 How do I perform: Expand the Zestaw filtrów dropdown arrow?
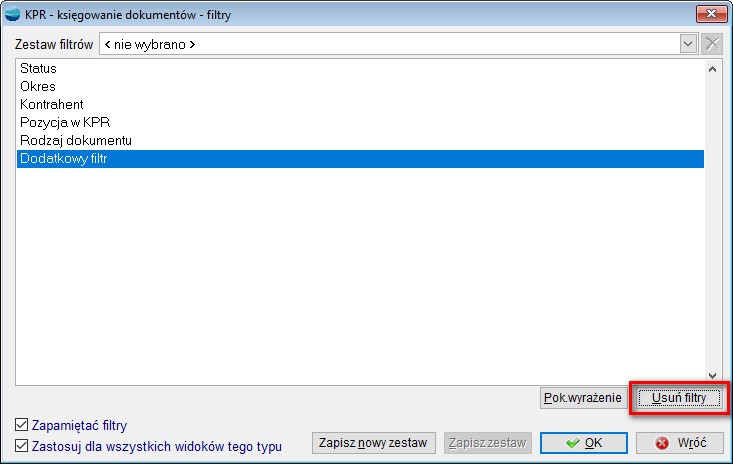pos(688,44)
